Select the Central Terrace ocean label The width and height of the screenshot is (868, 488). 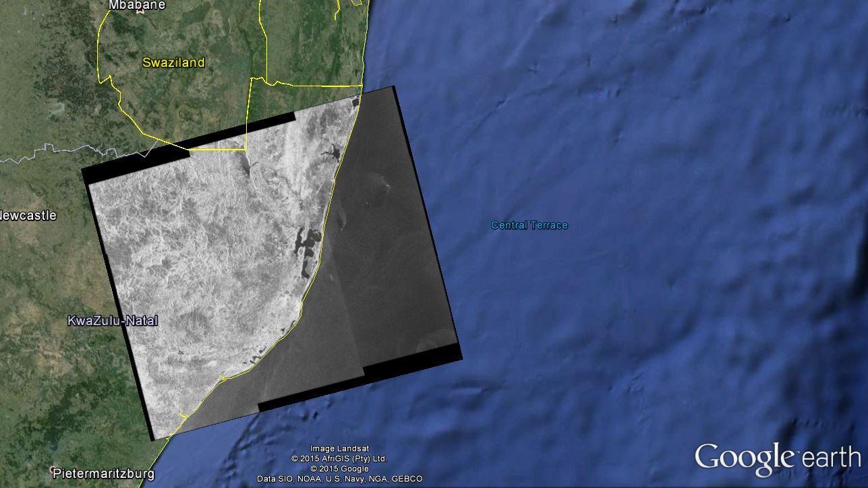(529, 225)
